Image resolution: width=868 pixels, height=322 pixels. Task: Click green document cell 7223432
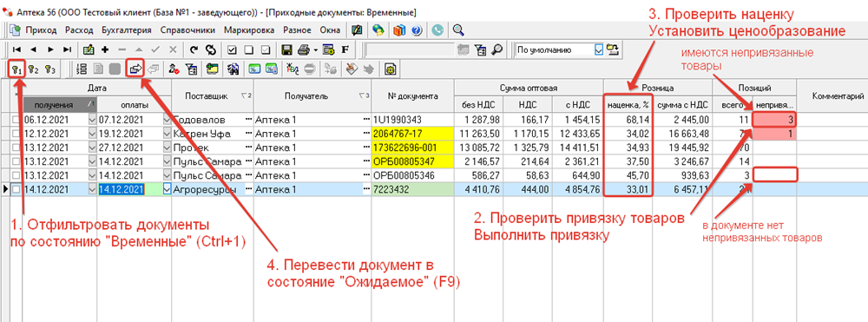tap(413, 189)
